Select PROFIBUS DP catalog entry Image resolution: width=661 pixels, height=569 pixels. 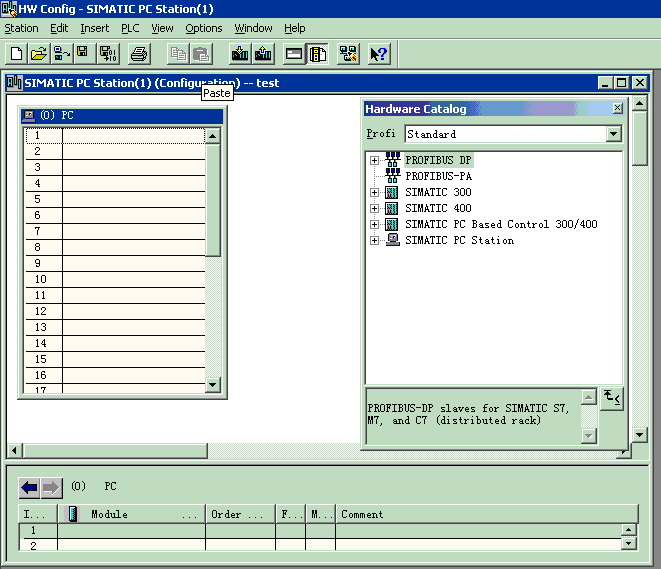(438, 160)
